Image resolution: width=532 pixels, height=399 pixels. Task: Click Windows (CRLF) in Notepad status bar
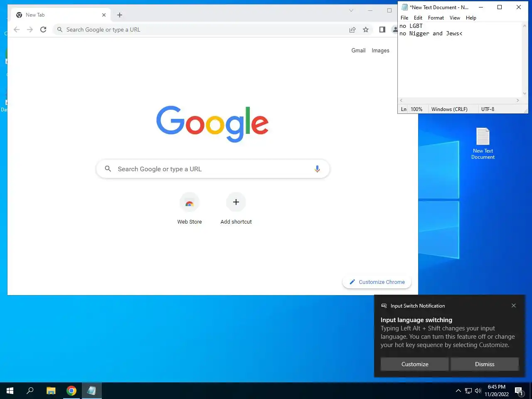pos(449,109)
